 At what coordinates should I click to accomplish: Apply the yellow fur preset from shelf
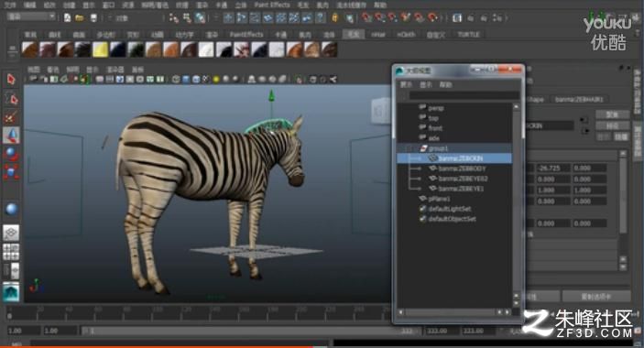(x=101, y=49)
